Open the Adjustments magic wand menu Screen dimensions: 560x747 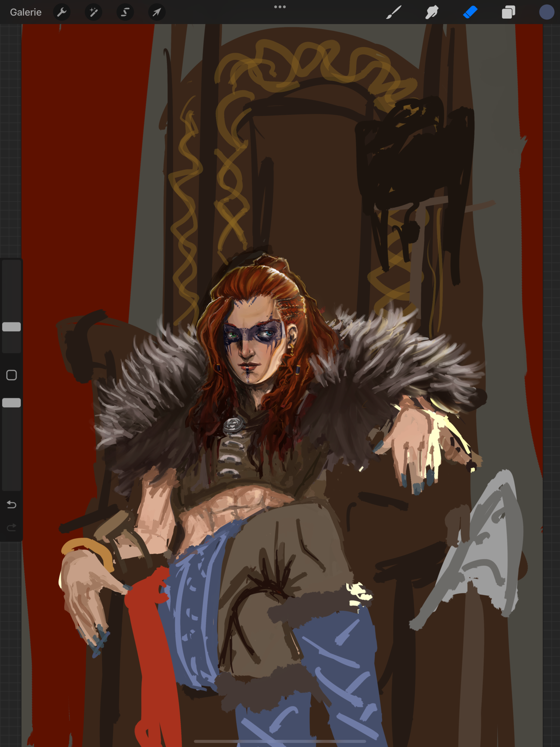pyautogui.click(x=93, y=12)
